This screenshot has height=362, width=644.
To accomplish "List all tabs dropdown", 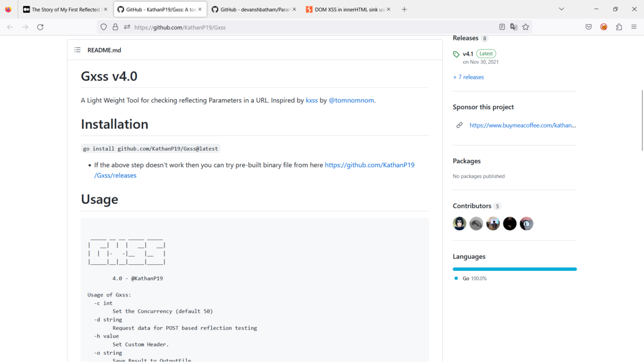I will pos(561,9).
